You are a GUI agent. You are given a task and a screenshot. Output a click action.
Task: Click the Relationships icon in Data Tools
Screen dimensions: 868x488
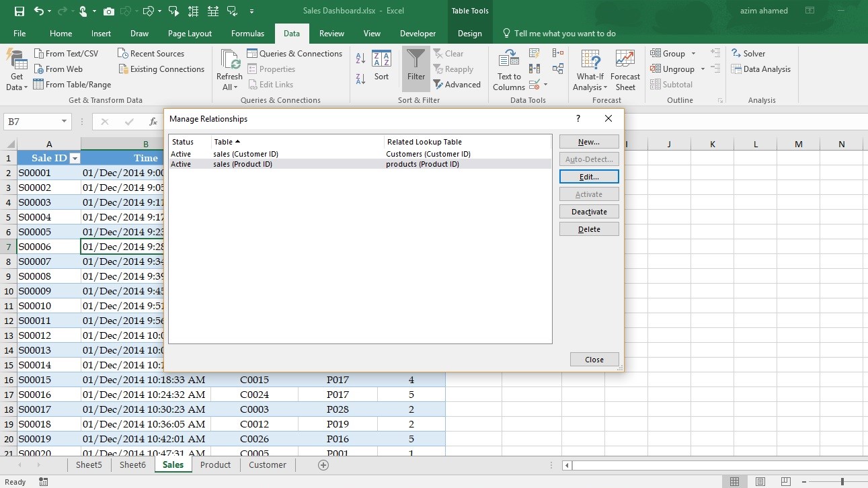[x=558, y=69]
